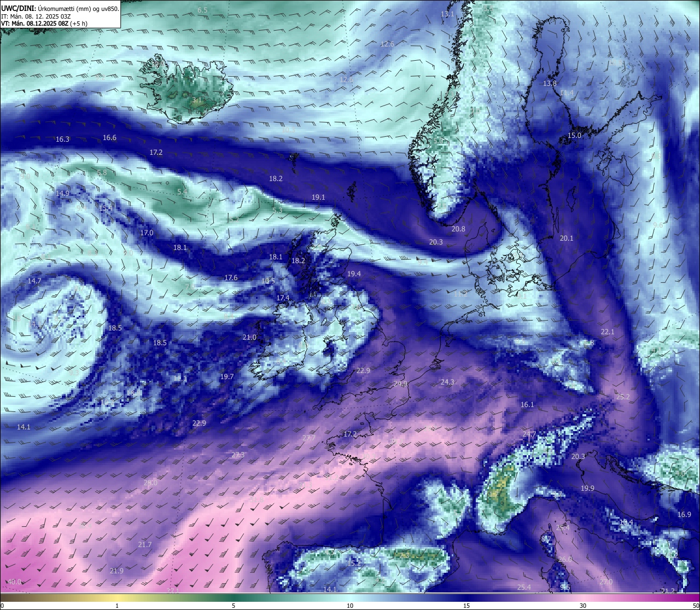This screenshot has height=610, width=700.
Task: Click the 13.8 value over northern Sweden
Action: (550, 84)
